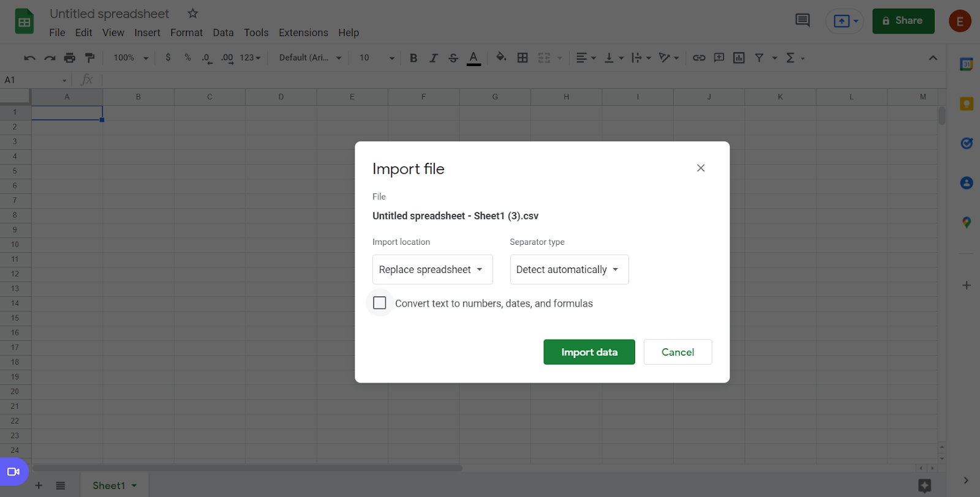Open Google Maps side panel

click(x=967, y=222)
